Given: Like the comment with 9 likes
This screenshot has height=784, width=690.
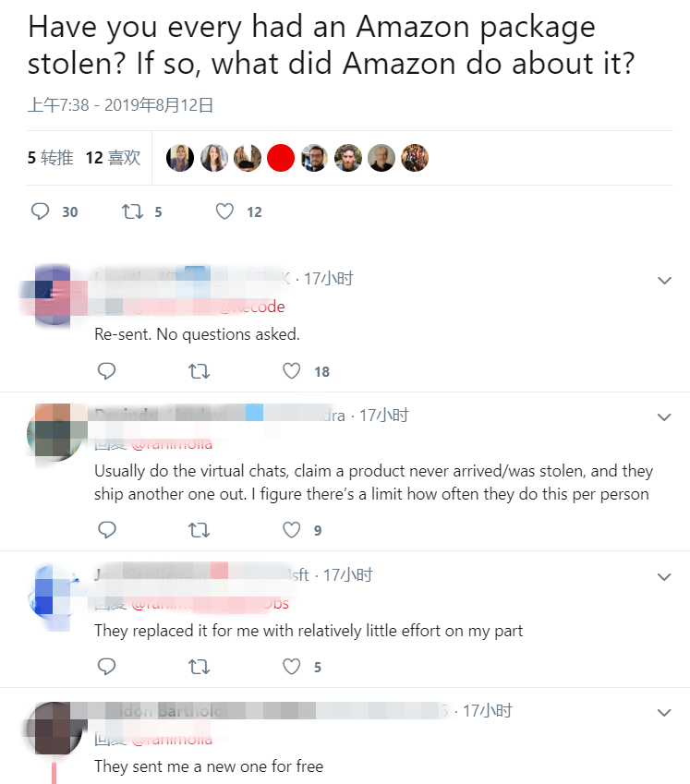Looking at the screenshot, I should pyautogui.click(x=292, y=530).
